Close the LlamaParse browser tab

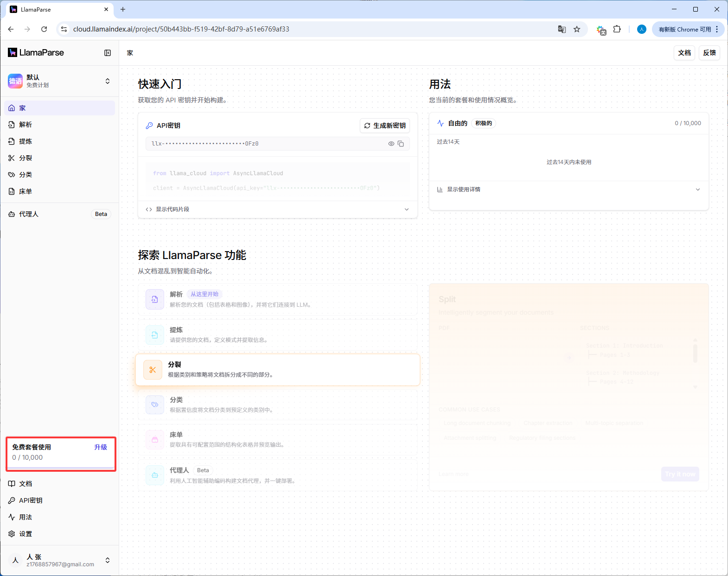coord(106,9)
